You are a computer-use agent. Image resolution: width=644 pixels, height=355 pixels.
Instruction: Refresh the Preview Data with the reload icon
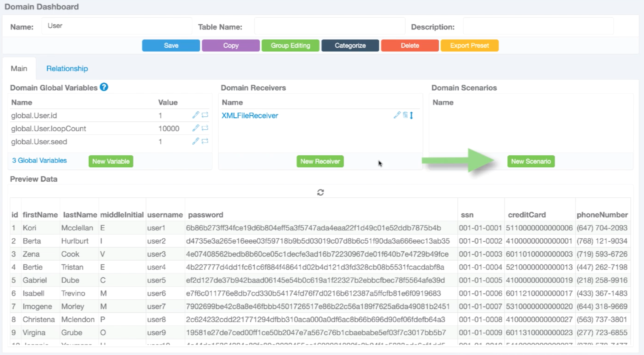tap(320, 192)
